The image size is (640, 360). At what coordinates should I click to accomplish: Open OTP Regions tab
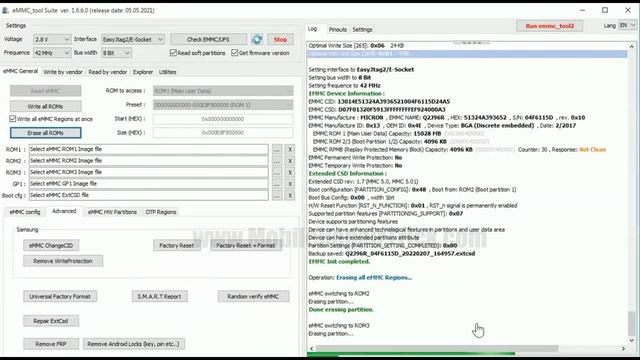click(161, 212)
